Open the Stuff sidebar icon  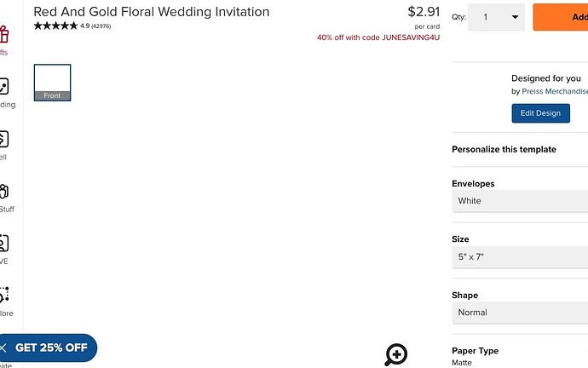tap(3, 191)
